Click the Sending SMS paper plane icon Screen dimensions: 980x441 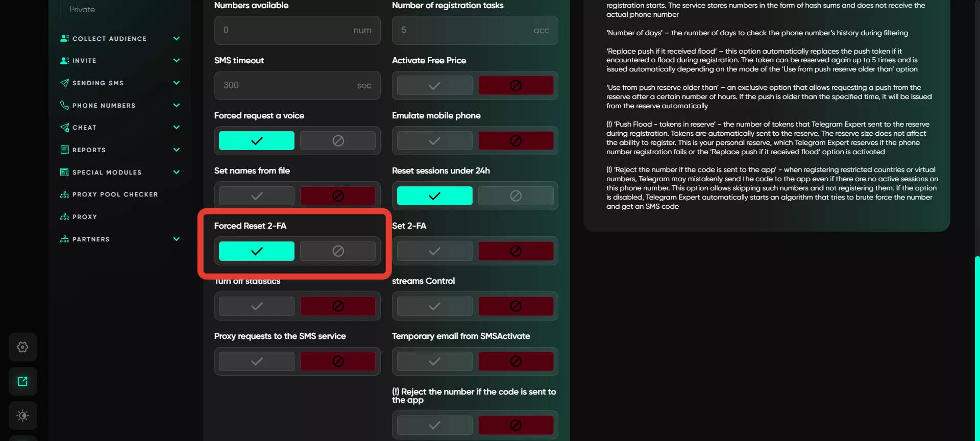click(x=64, y=83)
